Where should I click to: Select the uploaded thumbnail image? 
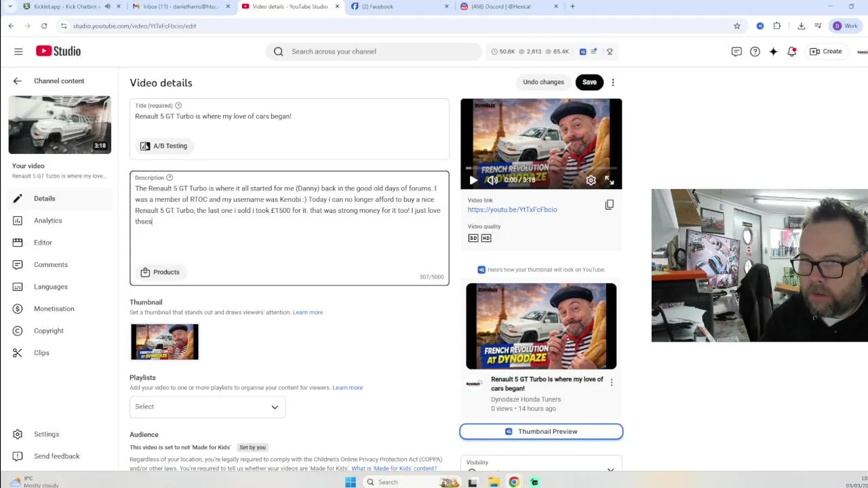tap(165, 342)
